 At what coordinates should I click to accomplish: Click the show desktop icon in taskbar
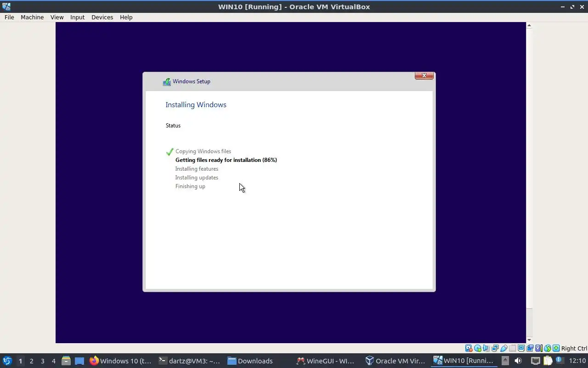pos(79,361)
